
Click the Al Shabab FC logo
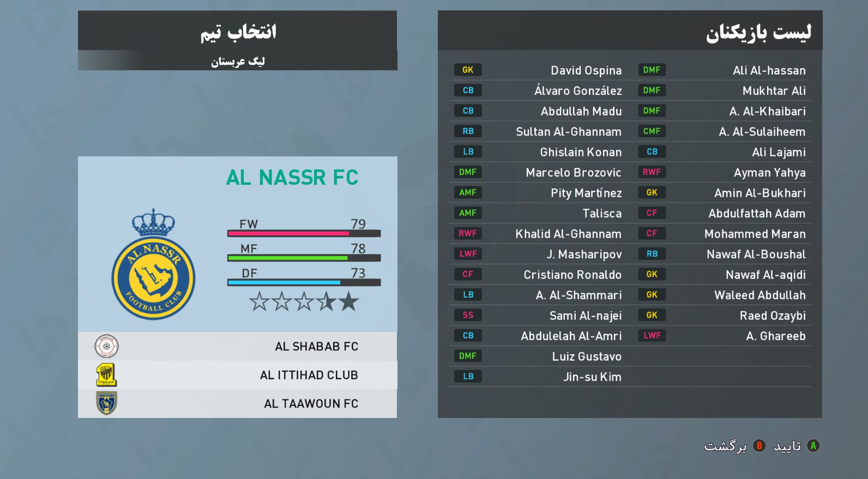point(106,346)
